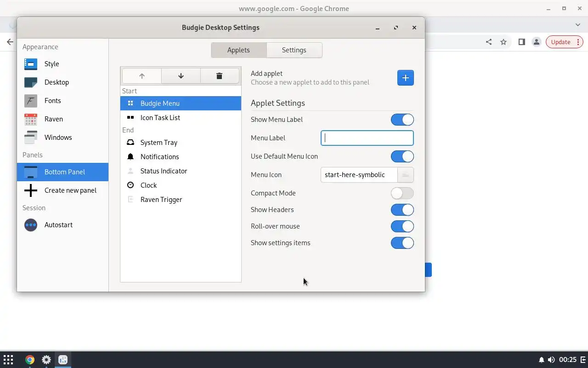588x368 pixels.
Task: Select Notifications applet in the list
Action: (181, 157)
